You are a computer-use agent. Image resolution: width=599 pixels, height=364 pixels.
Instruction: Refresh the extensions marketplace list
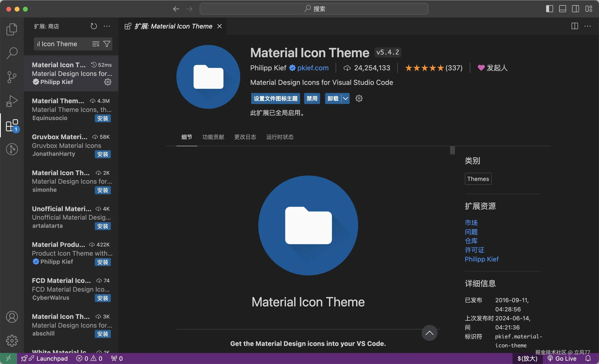point(94,26)
